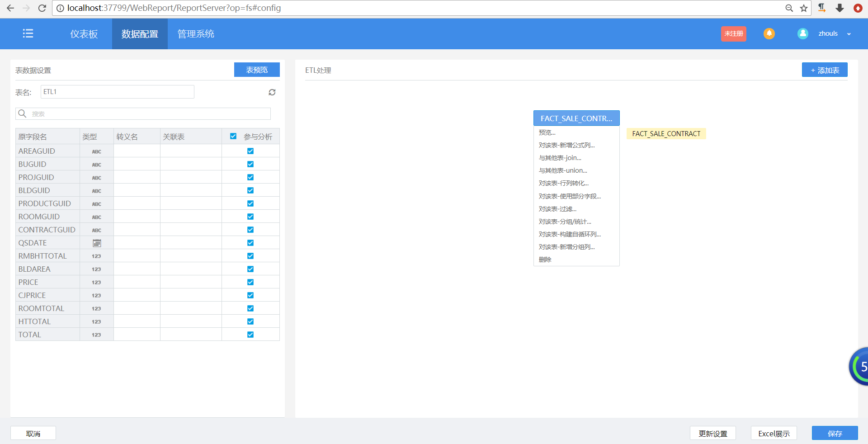868x444 pixels.
Task: Uncheck the AREAGUID analysis checkbox
Action: point(250,151)
